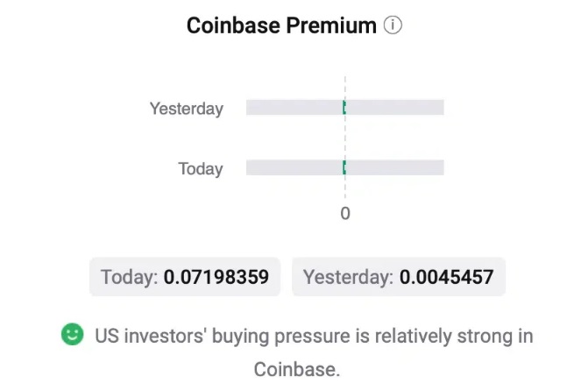
Task: Select the green marker on Today bar
Action: click(x=344, y=167)
